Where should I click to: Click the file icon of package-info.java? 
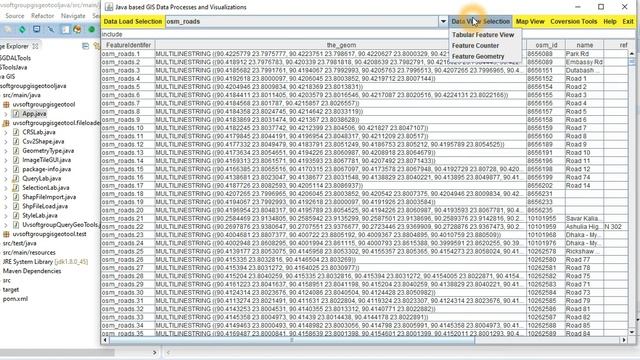click(x=16, y=169)
